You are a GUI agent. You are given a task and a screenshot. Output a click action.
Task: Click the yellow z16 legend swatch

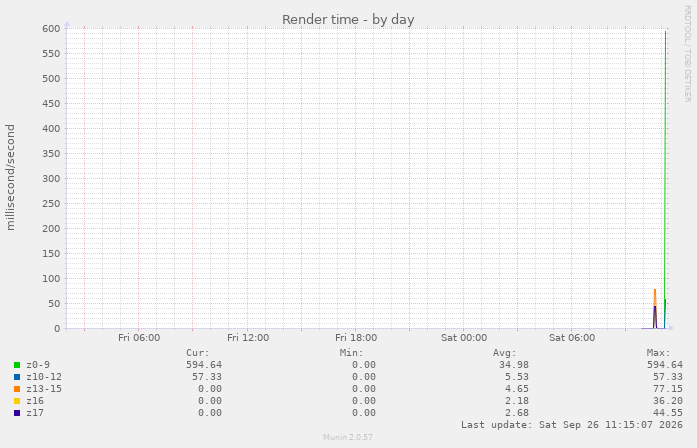(x=17, y=401)
